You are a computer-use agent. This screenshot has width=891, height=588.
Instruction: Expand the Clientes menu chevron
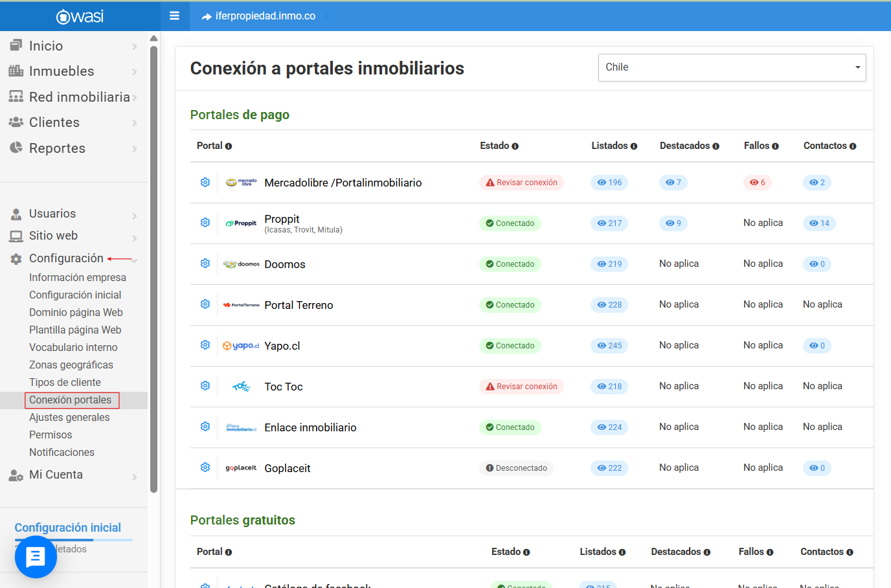135,123
